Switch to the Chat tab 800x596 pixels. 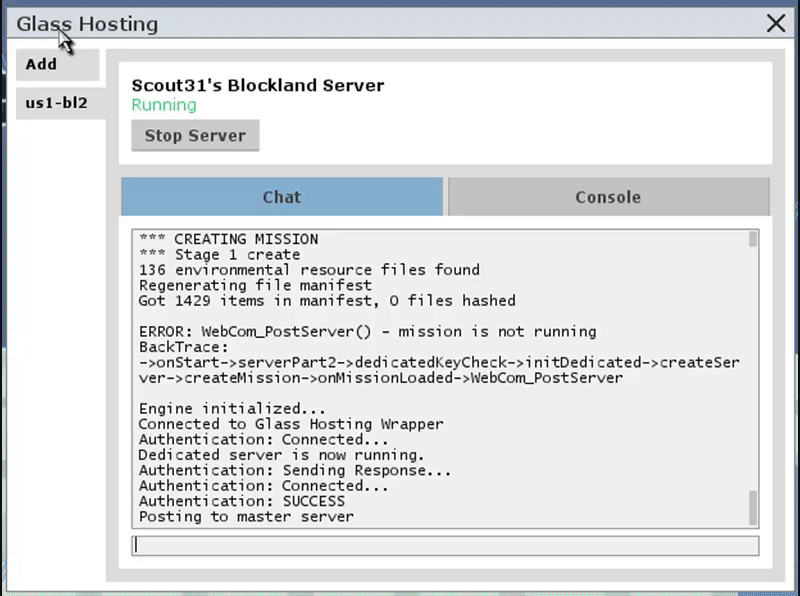[282, 197]
